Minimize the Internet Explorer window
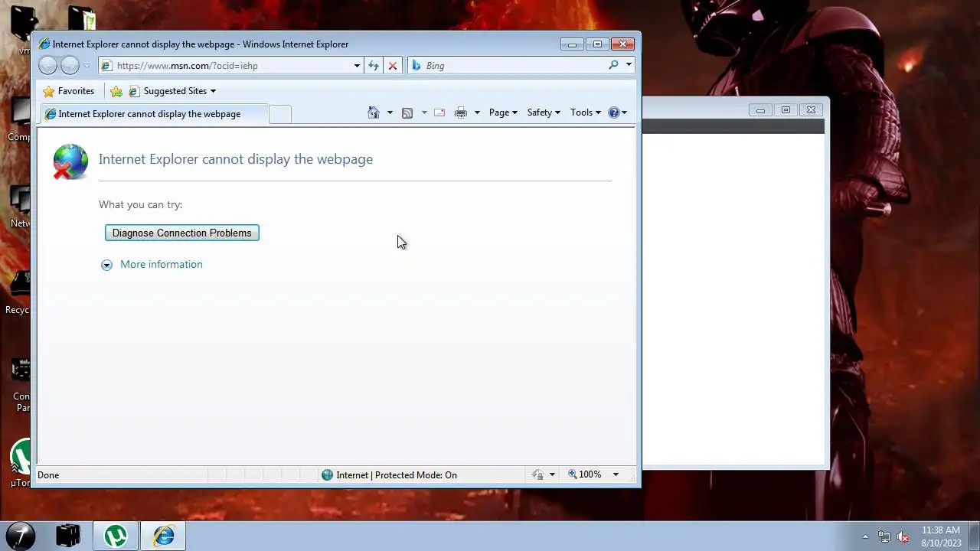Viewport: 980px width, 551px height. (x=572, y=44)
